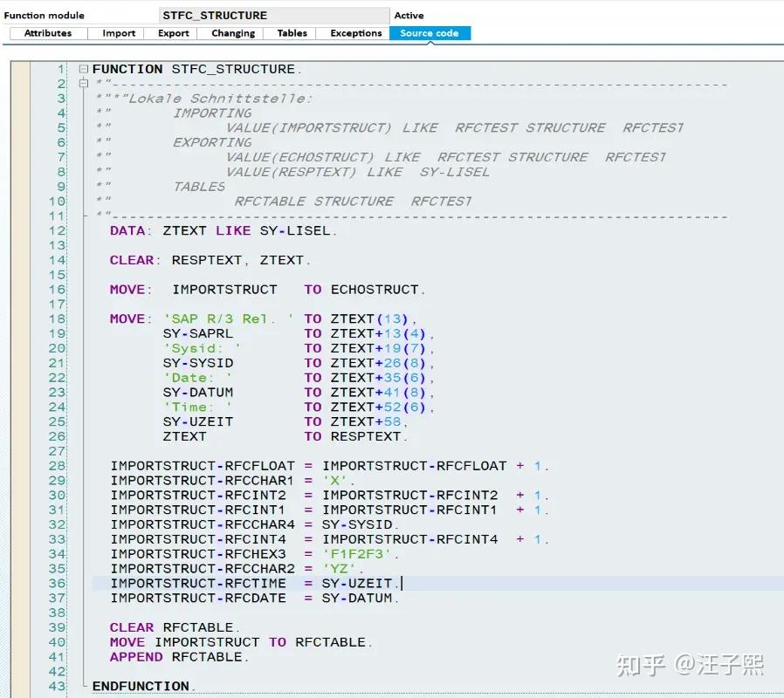Screen dimensions: 784x698
Task: Switch to the Attributes tab
Action: point(47,33)
